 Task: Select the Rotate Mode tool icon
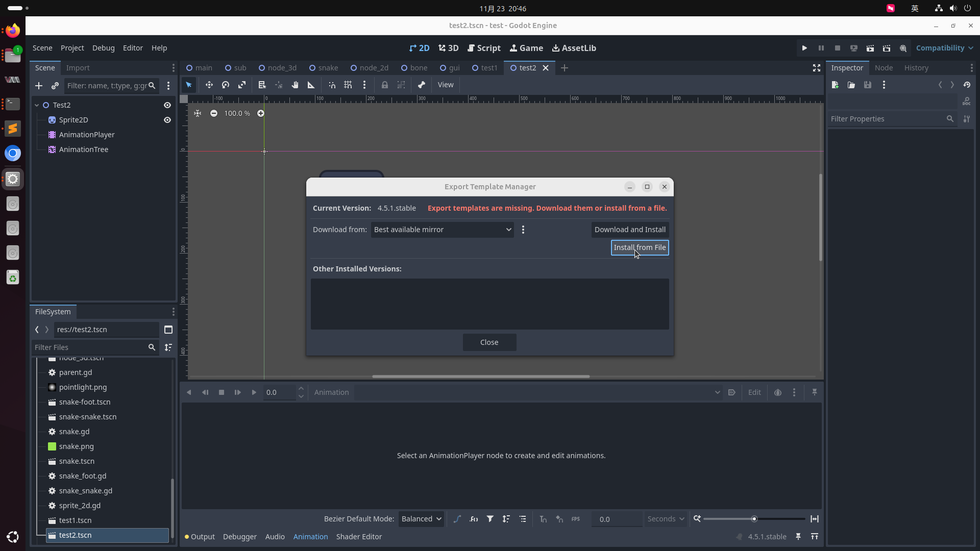point(226,85)
